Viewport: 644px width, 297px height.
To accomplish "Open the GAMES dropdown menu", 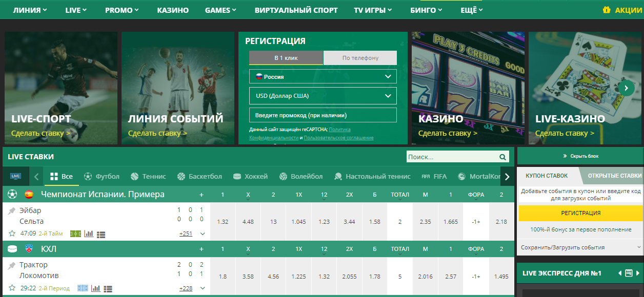I will coord(220,10).
